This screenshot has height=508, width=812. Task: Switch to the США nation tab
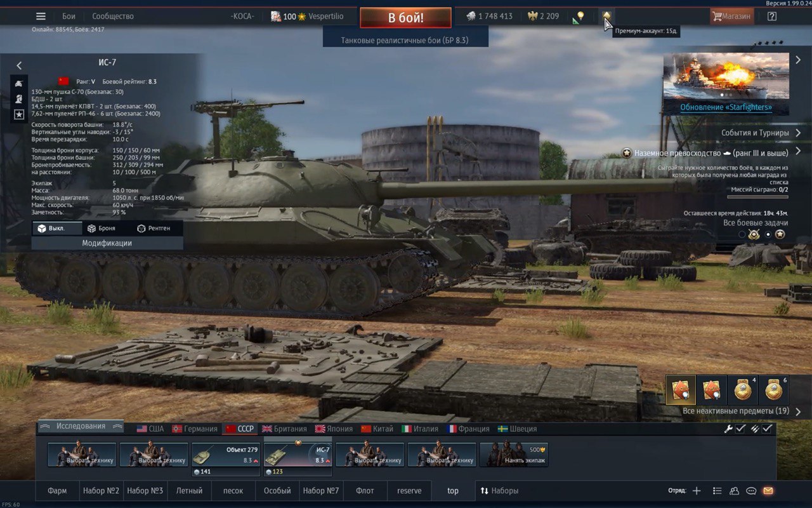coord(150,429)
